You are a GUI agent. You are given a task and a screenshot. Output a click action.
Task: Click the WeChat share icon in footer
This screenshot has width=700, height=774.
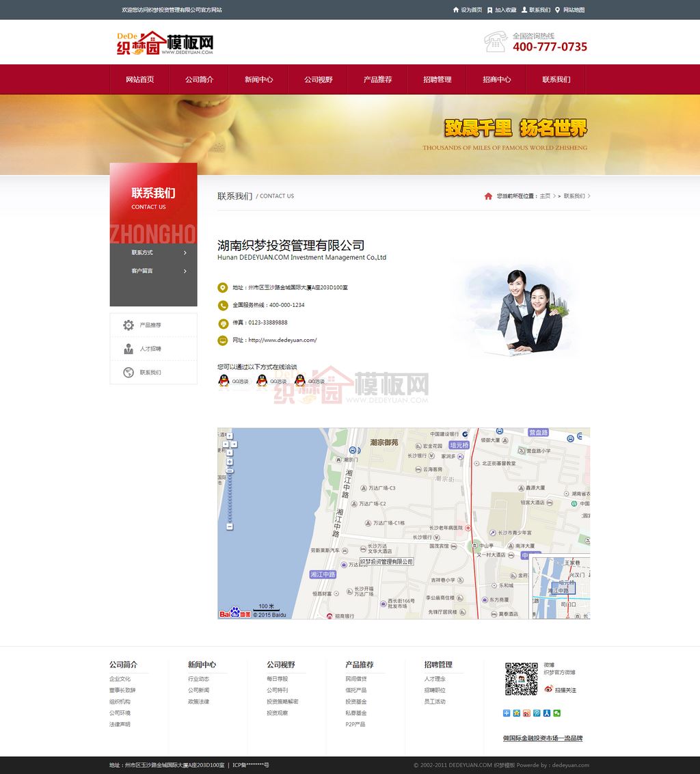pos(557,713)
